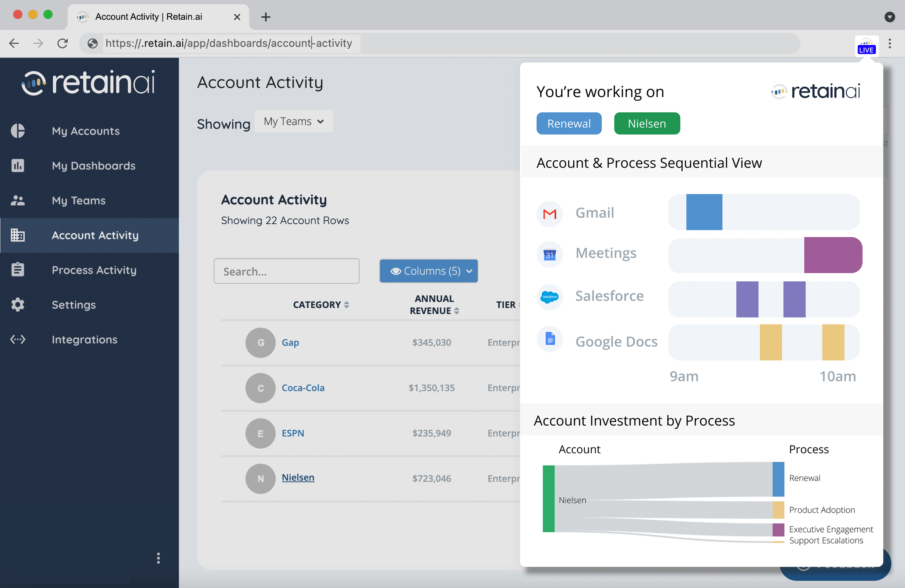This screenshot has height=588, width=905.
Task: Click the browser forward arrow
Action: click(x=38, y=43)
